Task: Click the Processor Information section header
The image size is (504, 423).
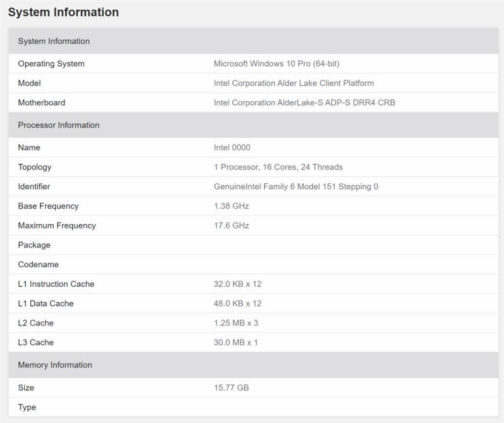Action: click(x=59, y=125)
